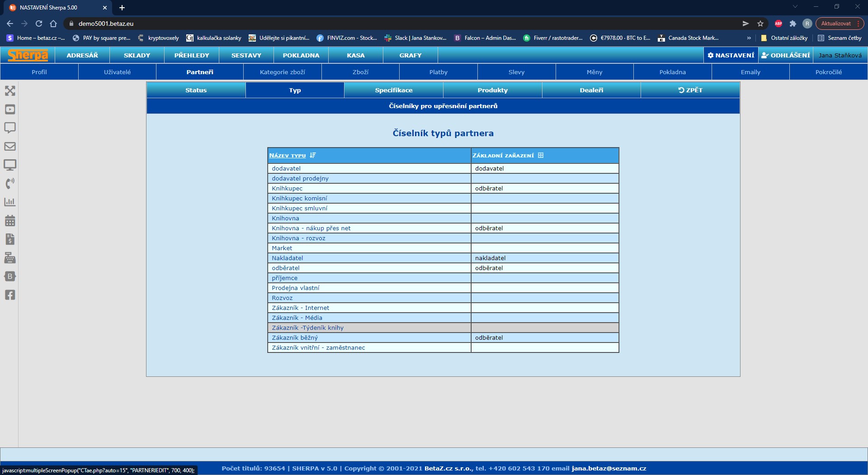Click the fullscreen expand arrows sidebar icon
Viewport: 868px width, 475px height.
click(10, 91)
